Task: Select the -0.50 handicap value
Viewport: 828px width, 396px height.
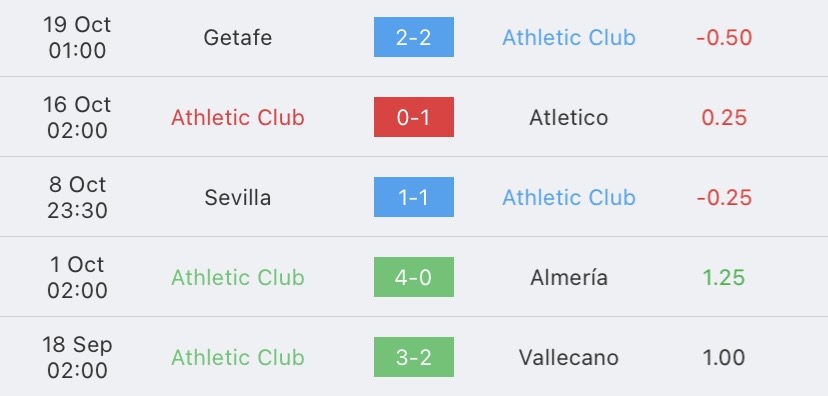Action: click(724, 37)
